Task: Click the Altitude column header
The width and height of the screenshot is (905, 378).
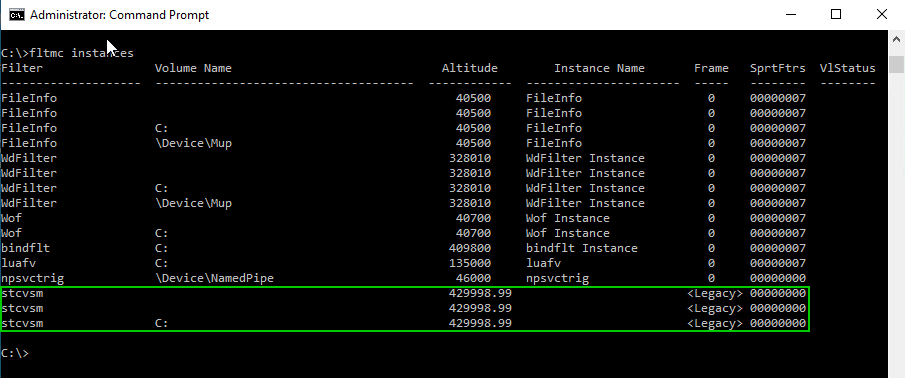Action: tap(470, 68)
